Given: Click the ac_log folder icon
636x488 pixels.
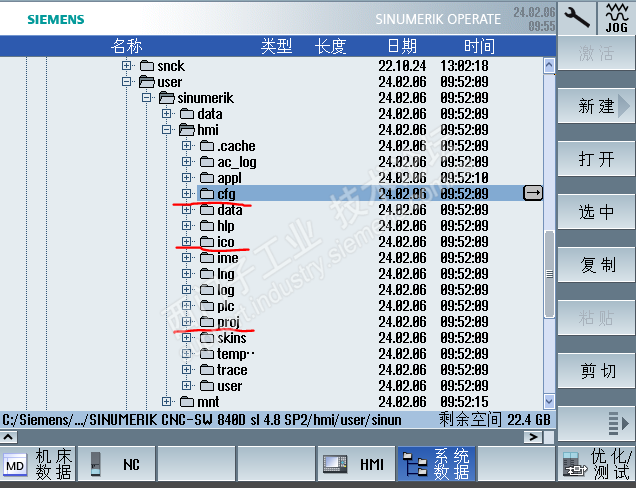Looking at the screenshot, I should tap(207, 162).
